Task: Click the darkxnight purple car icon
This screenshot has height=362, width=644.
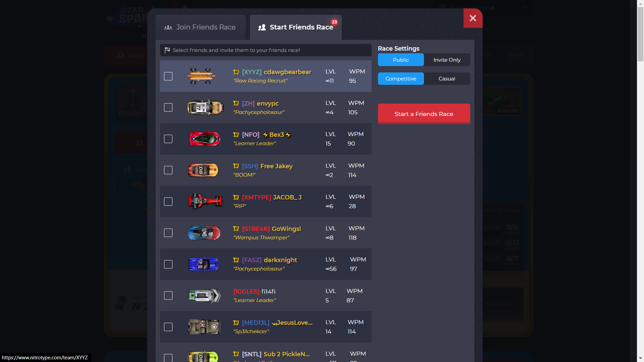Action: (204, 264)
